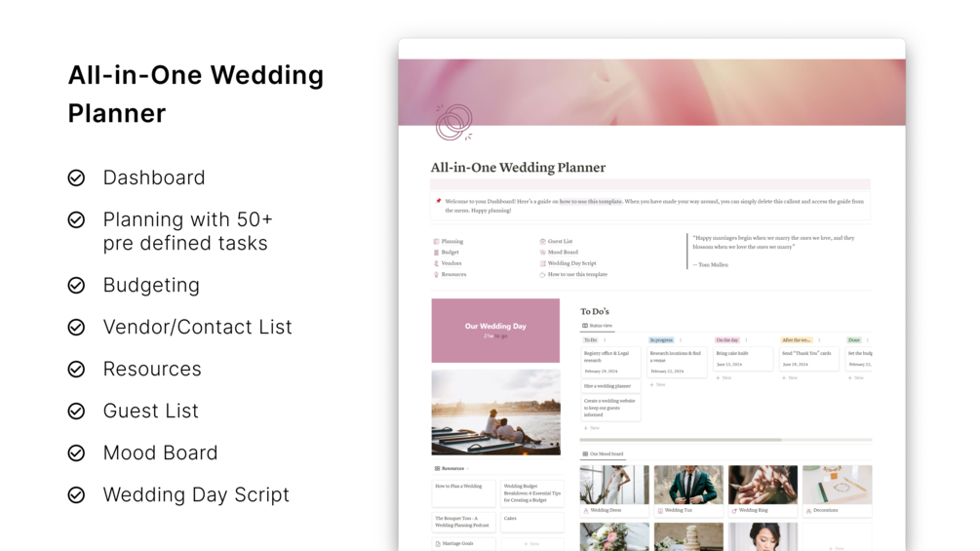The width and height of the screenshot is (980, 551).
Task: Open the 'Research locations & find a venue' card
Action: (677, 362)
